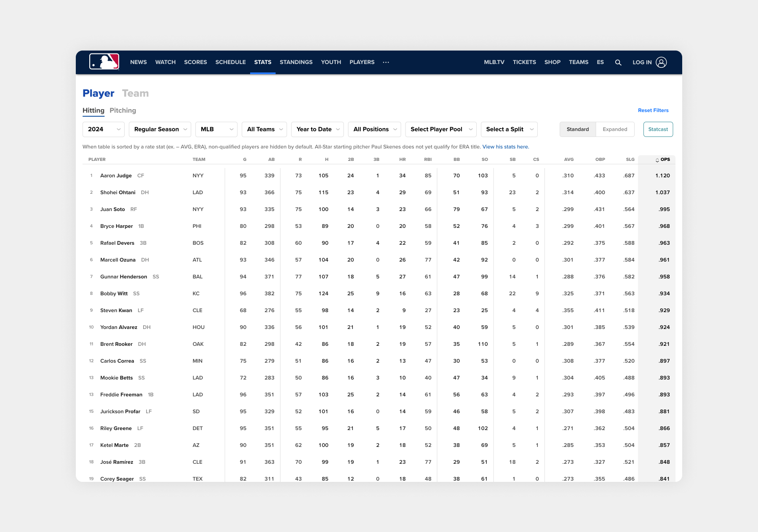Select the Player stats tab

(99, 94)
